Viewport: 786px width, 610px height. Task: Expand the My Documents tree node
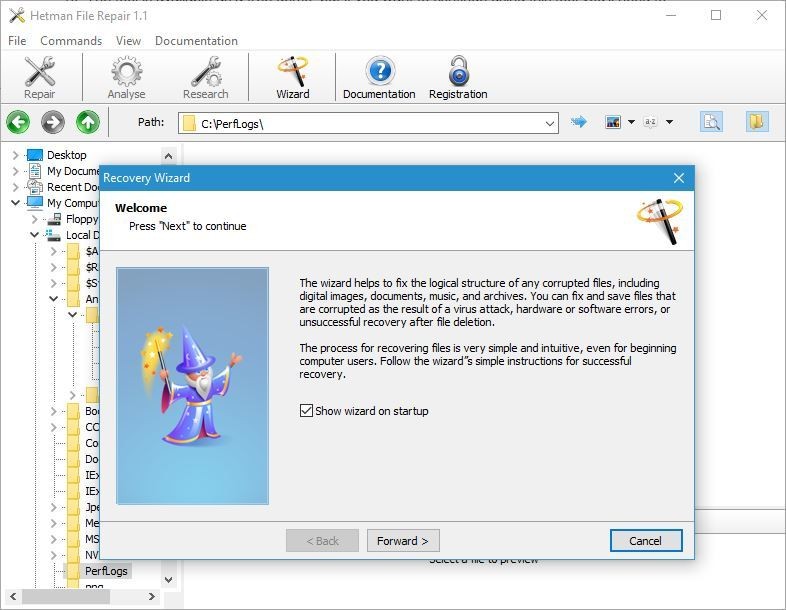coord(16,171)
